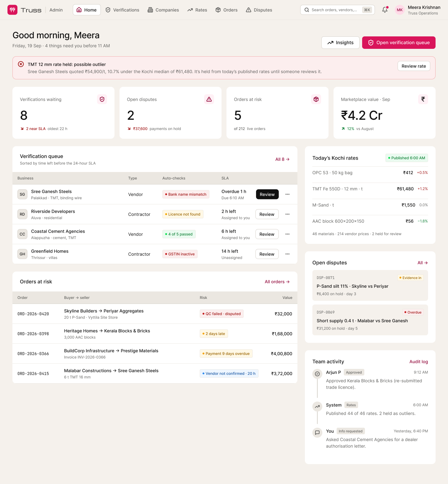
Task: Click the Open disputes warning triangle icon
Action: (x=209, y=99)
